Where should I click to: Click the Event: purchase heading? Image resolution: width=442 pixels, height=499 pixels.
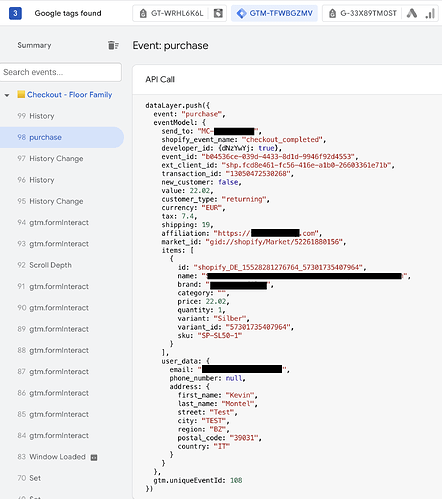[x=170, y=45]
